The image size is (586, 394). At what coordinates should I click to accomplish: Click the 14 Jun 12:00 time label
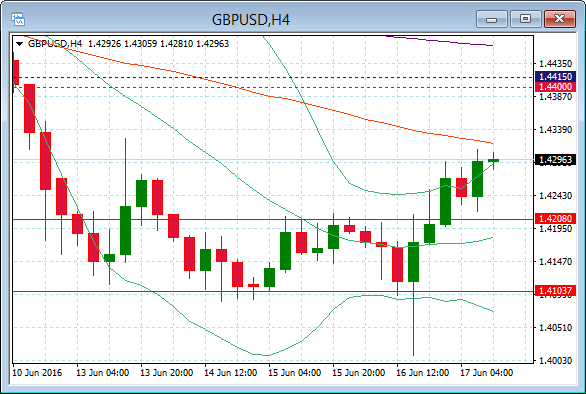231,373
